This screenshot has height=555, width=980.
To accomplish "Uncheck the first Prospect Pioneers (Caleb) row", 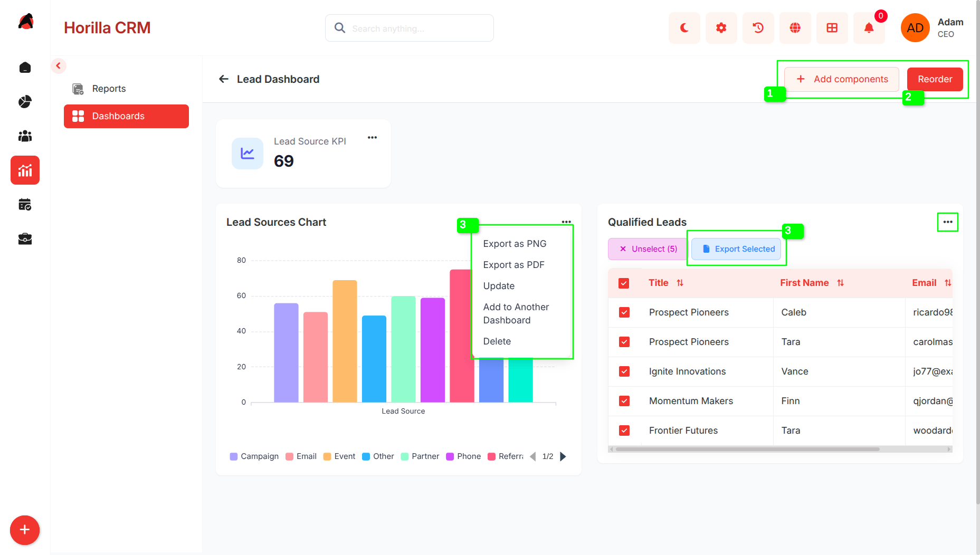I will 624,312.
